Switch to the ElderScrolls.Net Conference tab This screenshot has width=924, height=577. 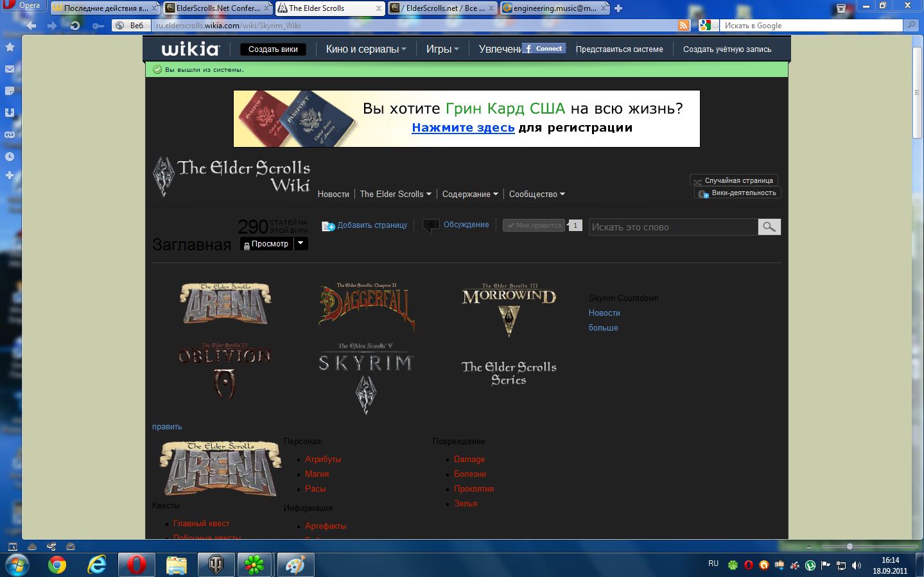(216, 8)
